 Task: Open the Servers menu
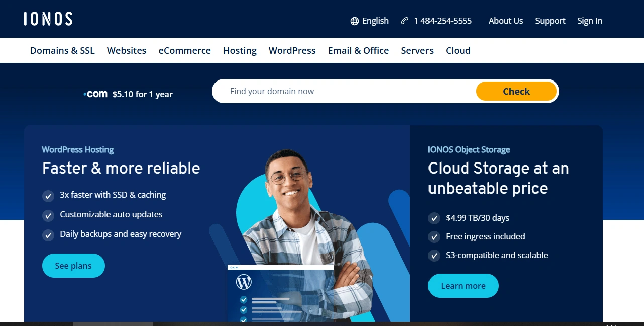coord(417,50)
